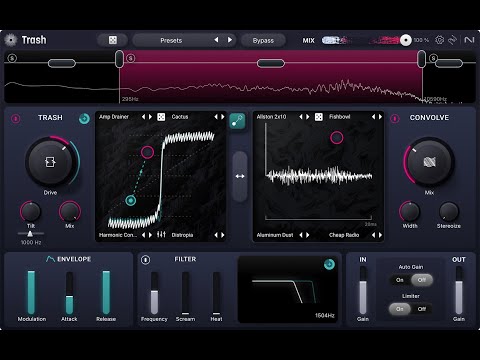Select previous type for Cactus slot

216,117
